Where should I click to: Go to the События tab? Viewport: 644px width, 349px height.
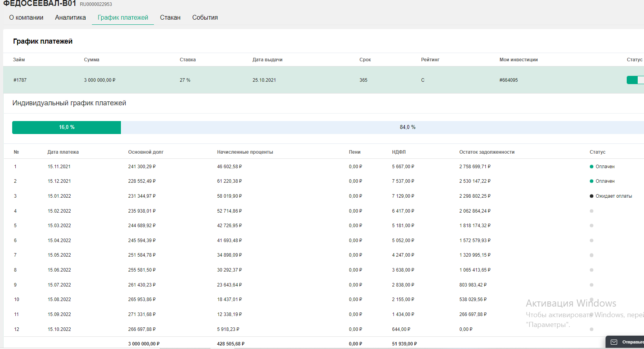click(x=205, y=18)
